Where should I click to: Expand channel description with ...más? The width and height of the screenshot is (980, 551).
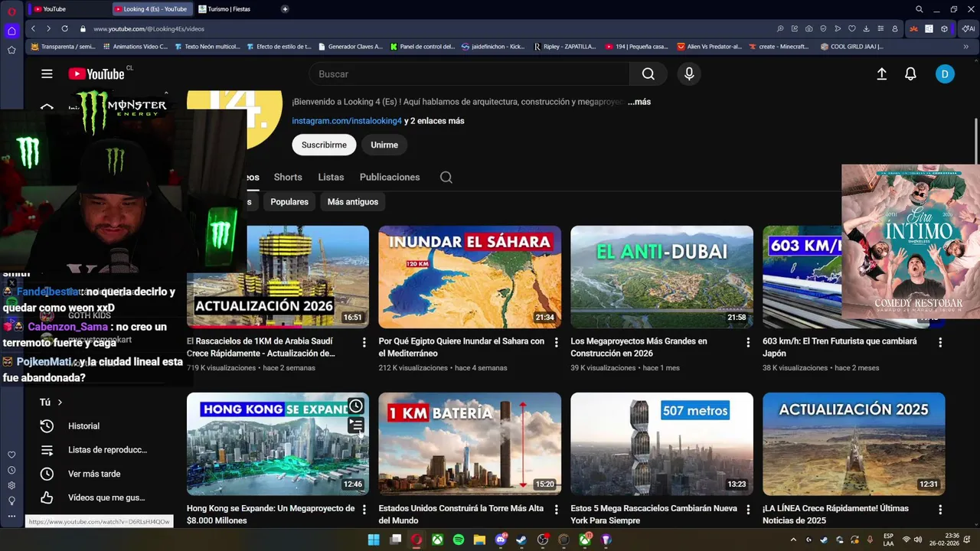tap(639, 102)
